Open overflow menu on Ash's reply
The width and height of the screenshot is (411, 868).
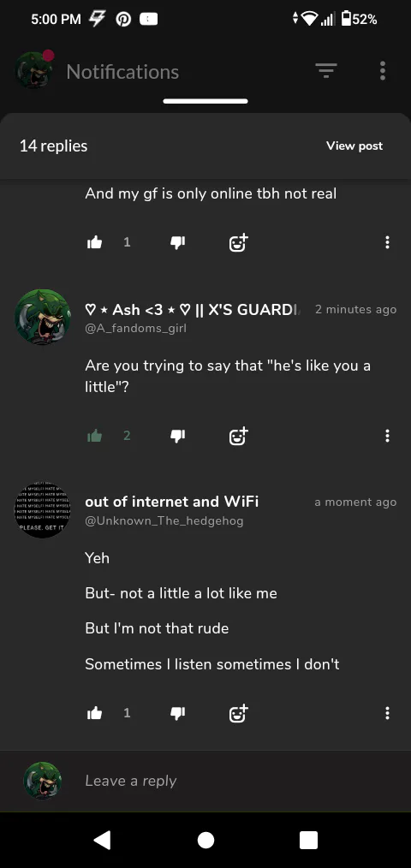pos(387,437)
